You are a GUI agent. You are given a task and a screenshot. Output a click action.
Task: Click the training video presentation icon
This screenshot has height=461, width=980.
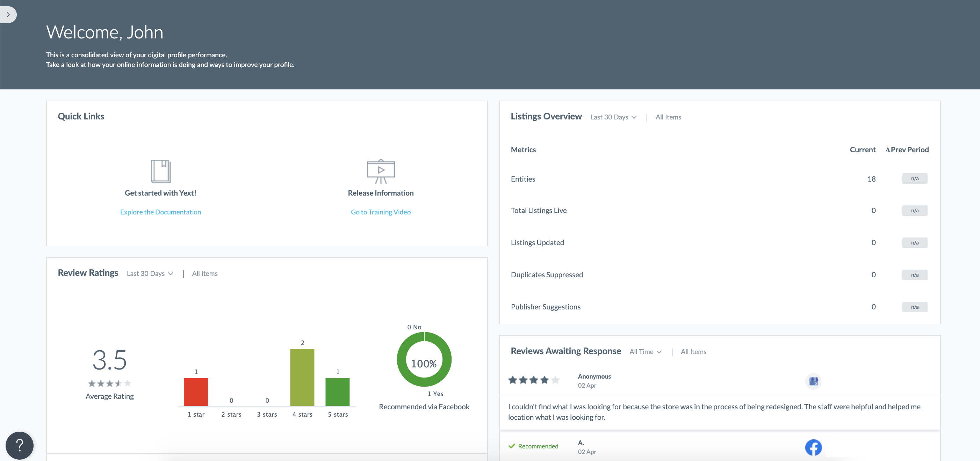[381, 171]
